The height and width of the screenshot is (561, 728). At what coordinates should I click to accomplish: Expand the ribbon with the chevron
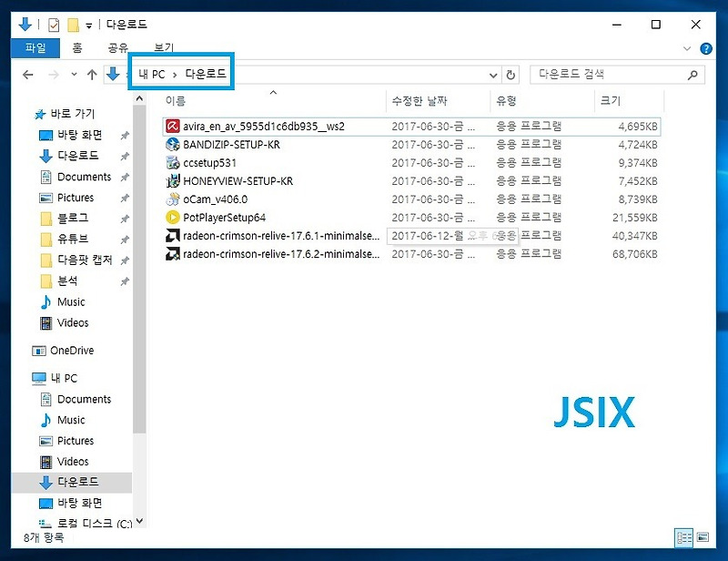tap(687, 48)
